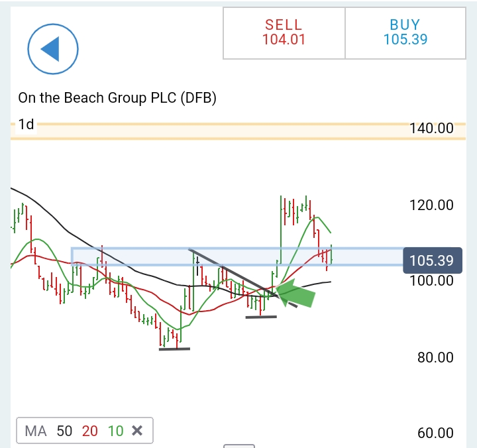Screen dimensions: 477x448
Task: Select the 20 period moving average
Action: (x=89, y=431)
